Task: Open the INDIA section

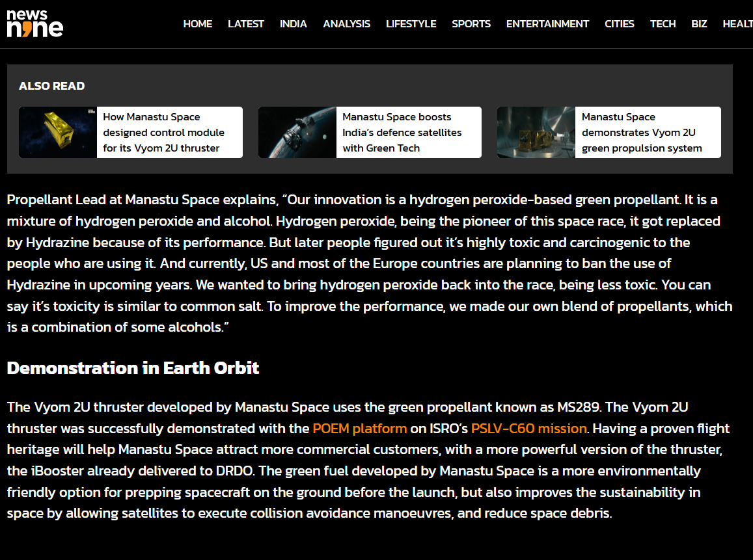Action: [x=293, y=24]
